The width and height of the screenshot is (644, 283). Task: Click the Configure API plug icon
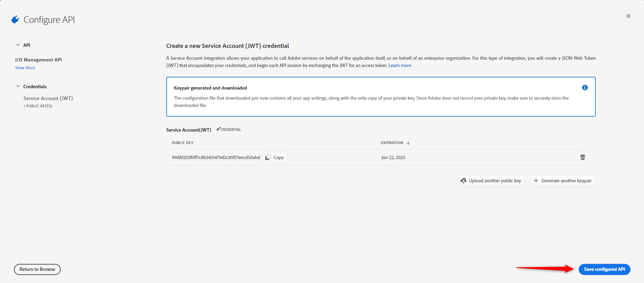click(15, 20)
